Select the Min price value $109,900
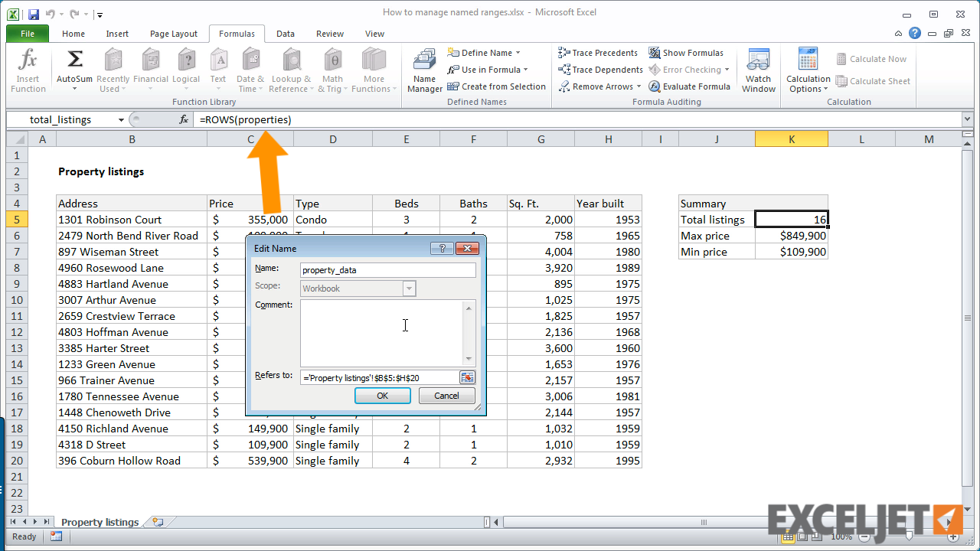 pos(792,252)
